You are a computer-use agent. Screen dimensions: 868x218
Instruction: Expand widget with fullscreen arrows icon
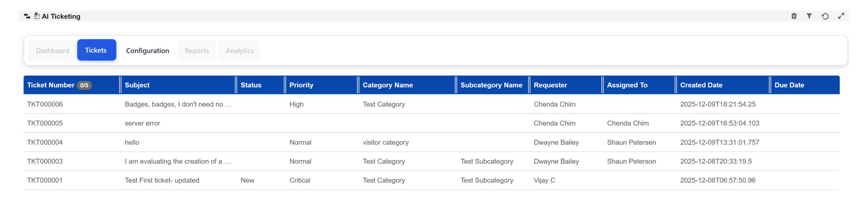point(841,16)
